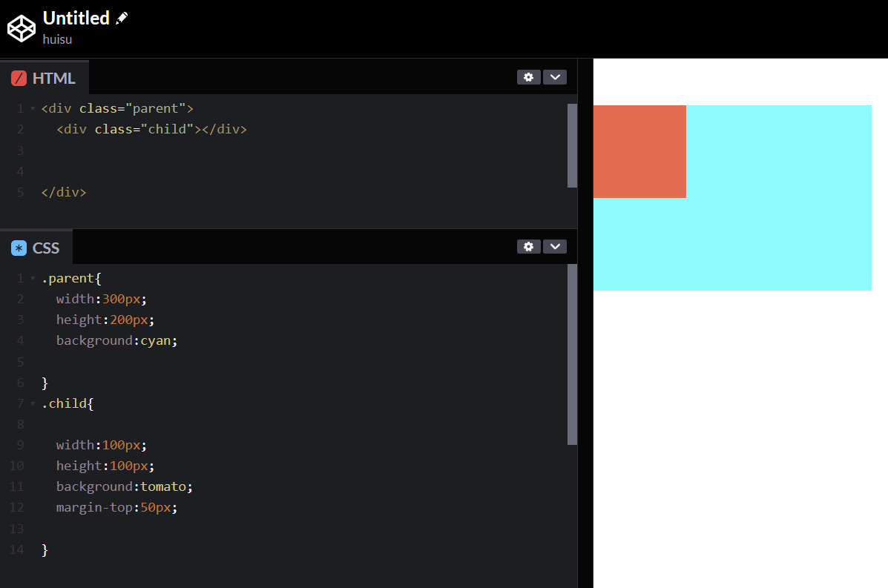Click line number 5 in HTML gutter

pyautogui.click(x=20, y=192)
